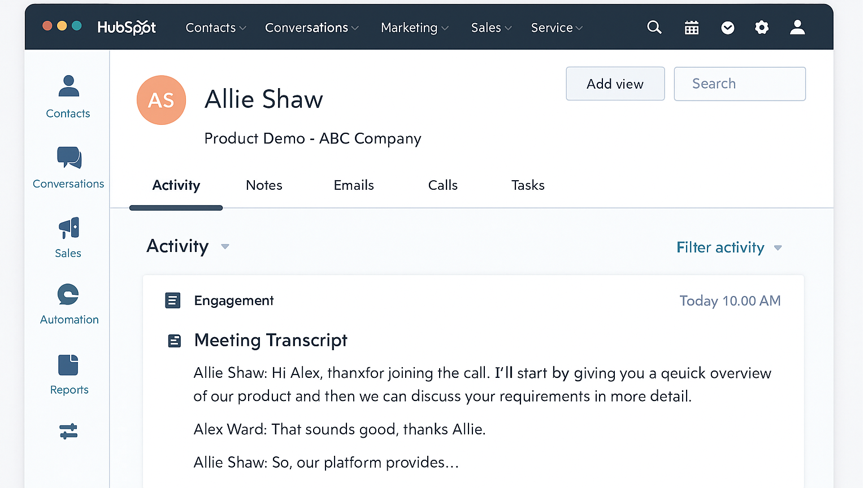The height and width of the screenshot is (488, 868).
Task: Click the Add view button
Action: (615, 84)
